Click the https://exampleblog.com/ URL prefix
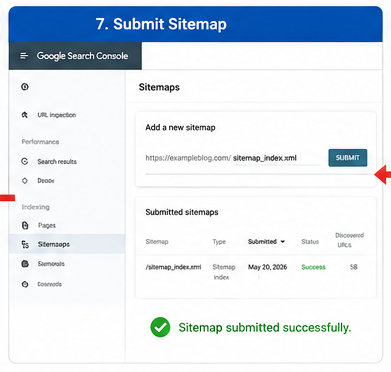Image resolution: width=391 pixels, height=372 pixels. pos(188,158)
